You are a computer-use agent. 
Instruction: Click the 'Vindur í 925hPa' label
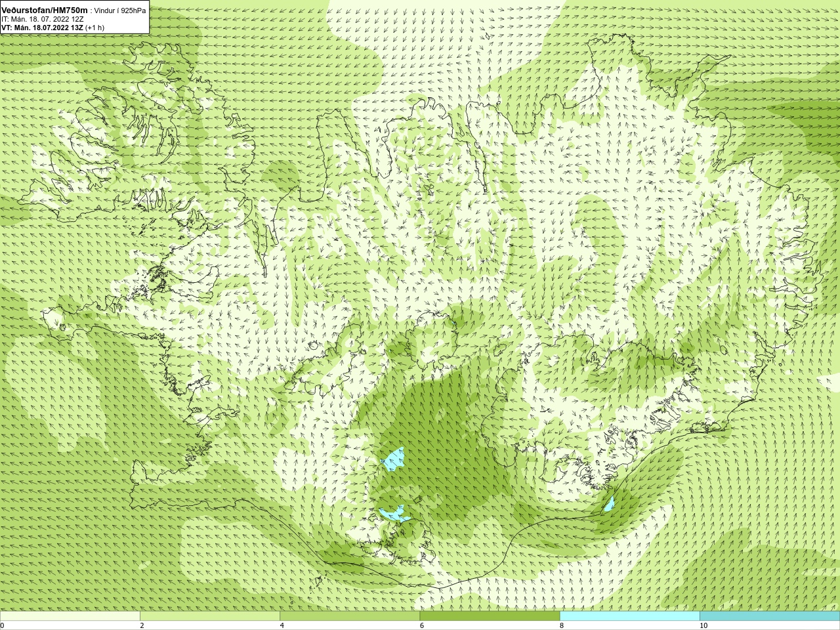tap(120, 10)
